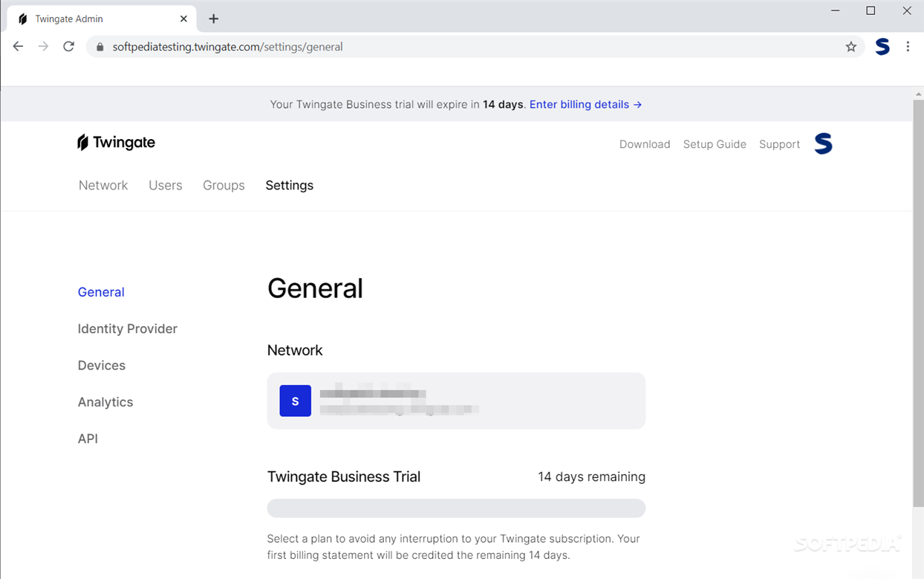
Task: Open General settings in sidebar
Action: [101, 292]
